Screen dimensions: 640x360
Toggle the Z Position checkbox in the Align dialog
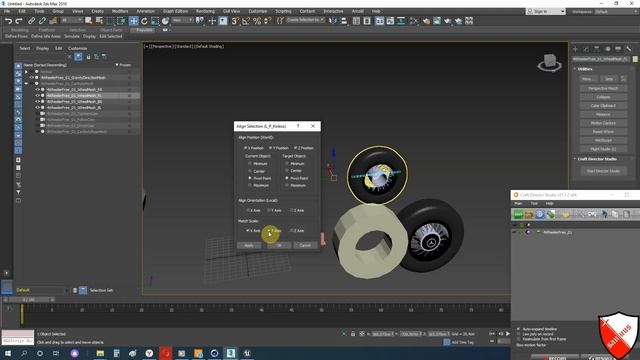click(296, 148)
